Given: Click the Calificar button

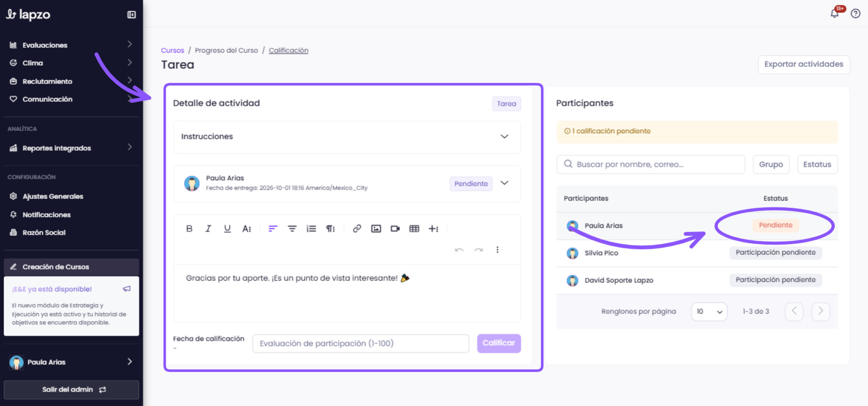Looking at the screenshot, I should tap(499, 343).
